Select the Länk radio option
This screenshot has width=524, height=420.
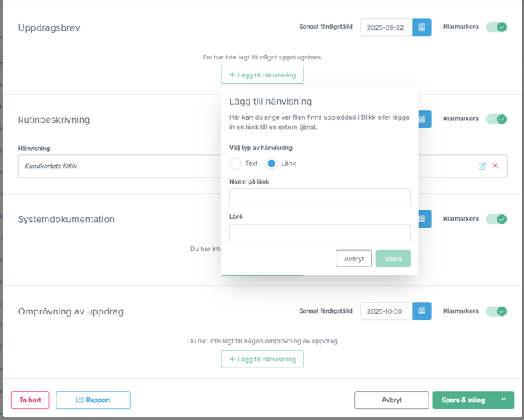point(271,163)
